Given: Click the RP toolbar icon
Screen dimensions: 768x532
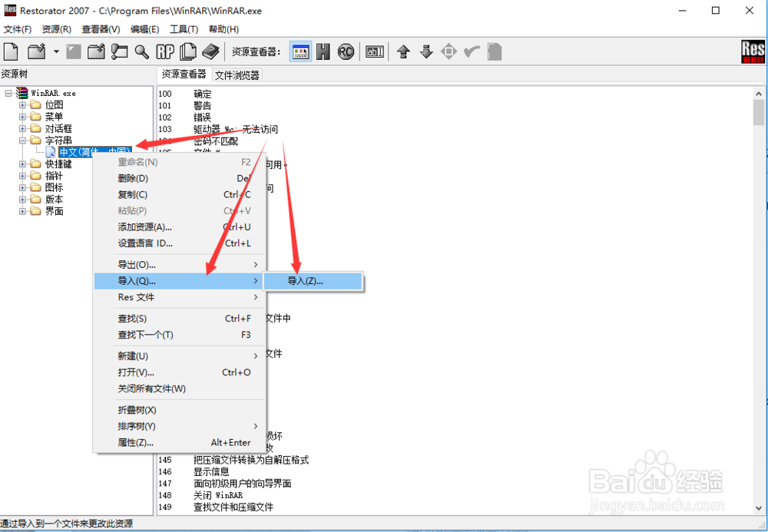Looking at the screenshot, I should tap(165, 51).
